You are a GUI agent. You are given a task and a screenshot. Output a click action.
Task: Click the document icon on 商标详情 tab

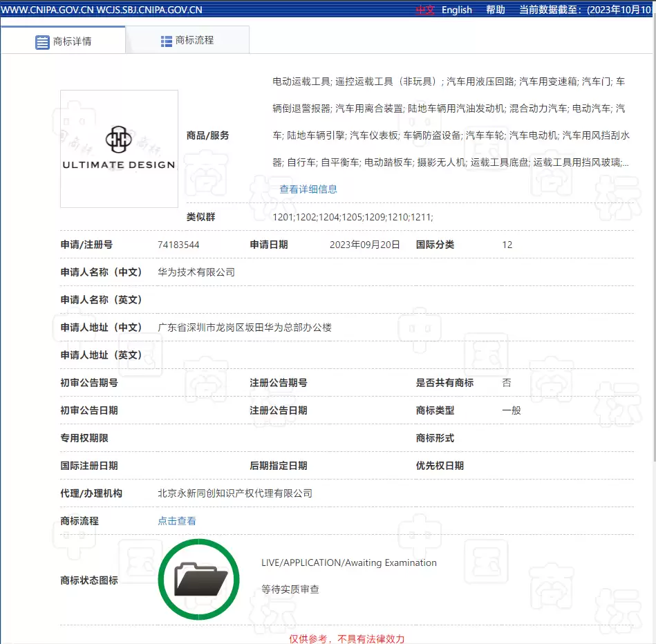click(x=41, y=41)
